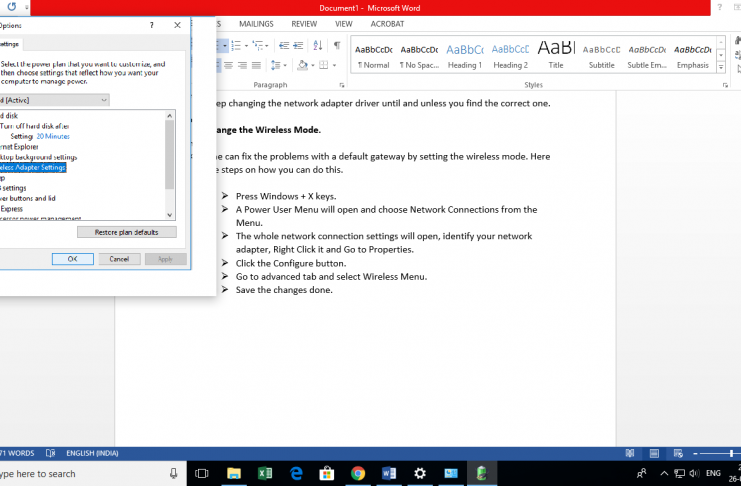Image resolution: width=741 pixels, height=486 pixels.
Task: Toggle Show/Hide paragraph marks
Action: [337, 45]
